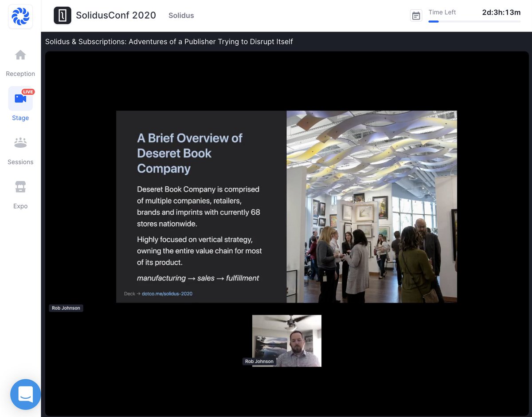Click the dotco.me/solidus-2020 deck link

(x=167, y=294)
